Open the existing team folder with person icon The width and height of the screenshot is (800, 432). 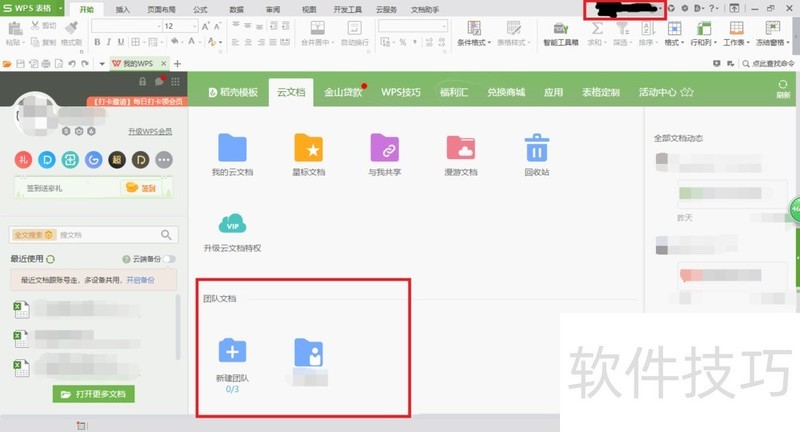[309, 353]
